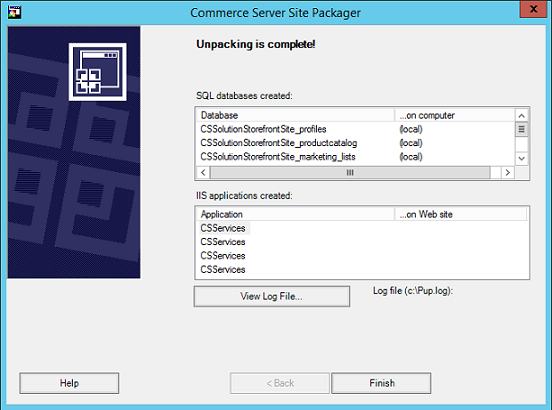Click (local) beside the productcatalog database

click(411, 143)
